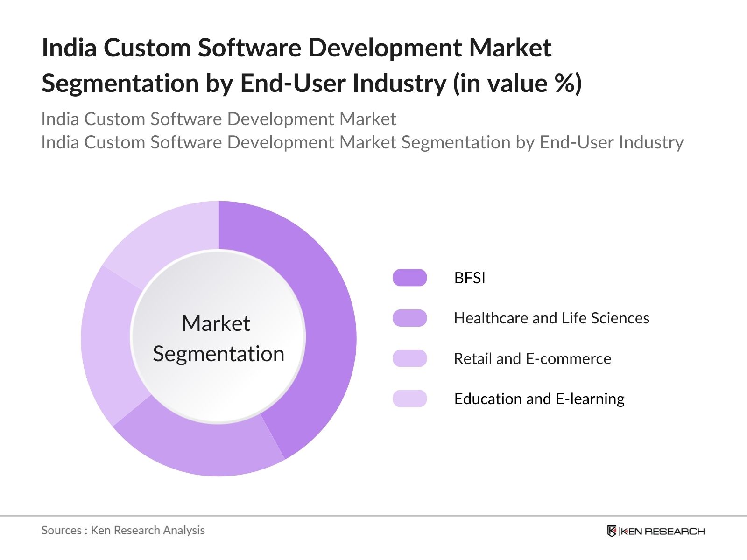
Task: Click the Education and E-learning legend marker
Action: click(410, 399)
